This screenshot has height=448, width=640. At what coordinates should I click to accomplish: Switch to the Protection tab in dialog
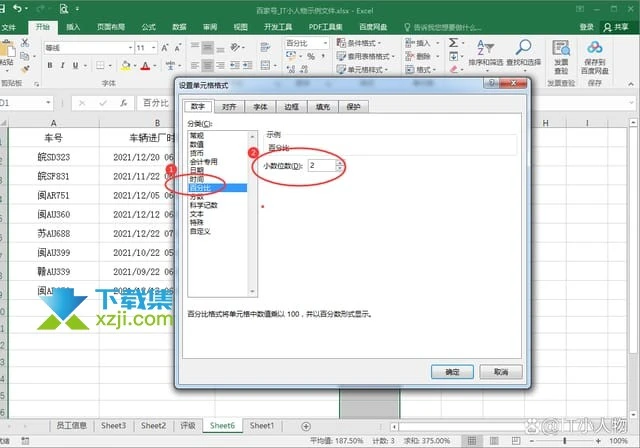tap(353, 107)
